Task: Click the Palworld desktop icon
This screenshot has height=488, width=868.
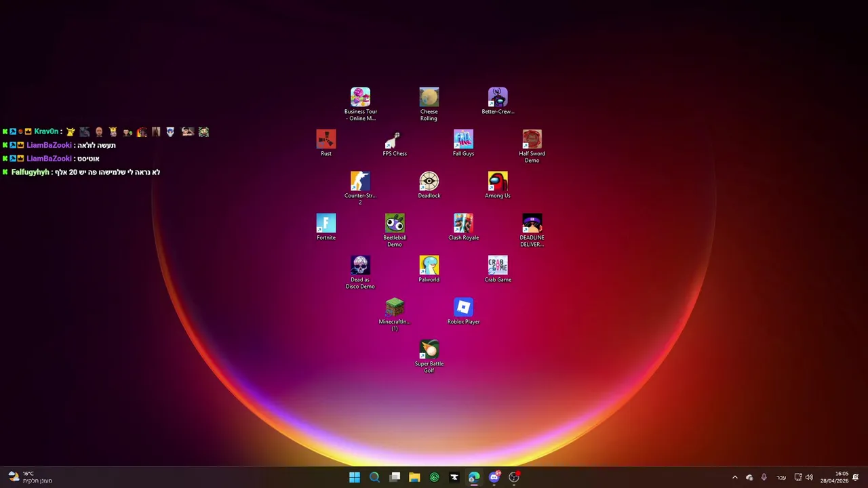Action: pos(429,269)
